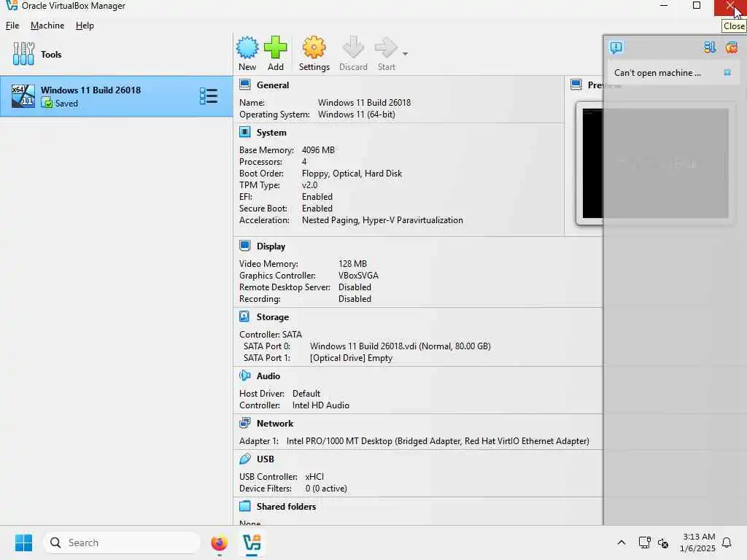
Task: Open the Start button dropdown arrow
Action: (405, 54)
